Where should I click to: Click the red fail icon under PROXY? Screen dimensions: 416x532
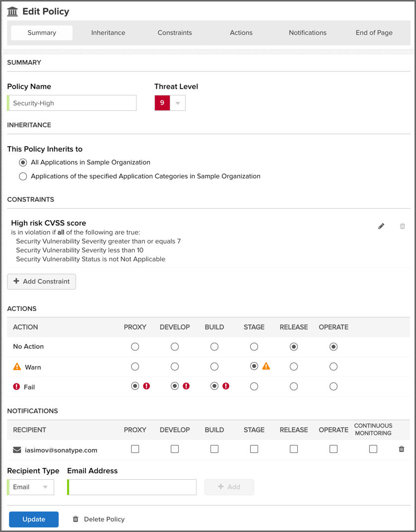point(146,386)
